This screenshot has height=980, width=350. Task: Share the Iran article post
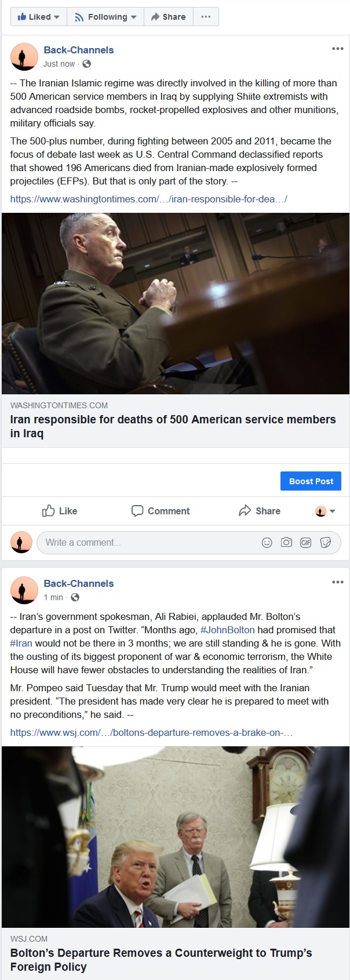coord(260,511)
